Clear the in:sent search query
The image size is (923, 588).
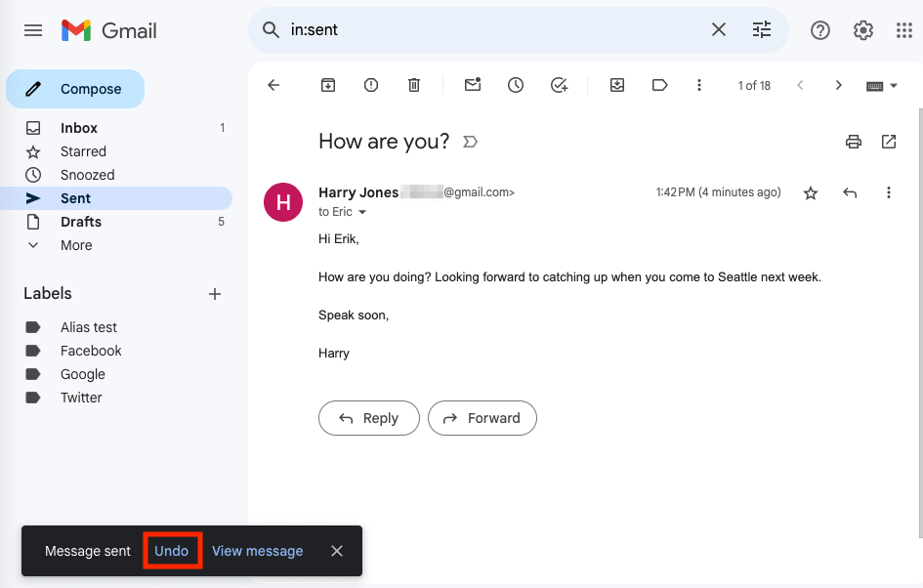pyautogui.click(x=718, y=29)
